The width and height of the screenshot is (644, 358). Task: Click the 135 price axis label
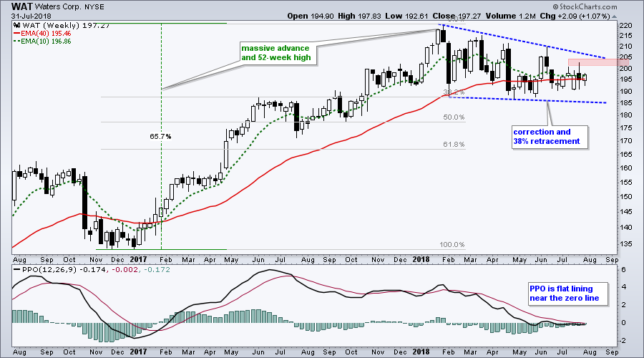(x=625, y=243)
